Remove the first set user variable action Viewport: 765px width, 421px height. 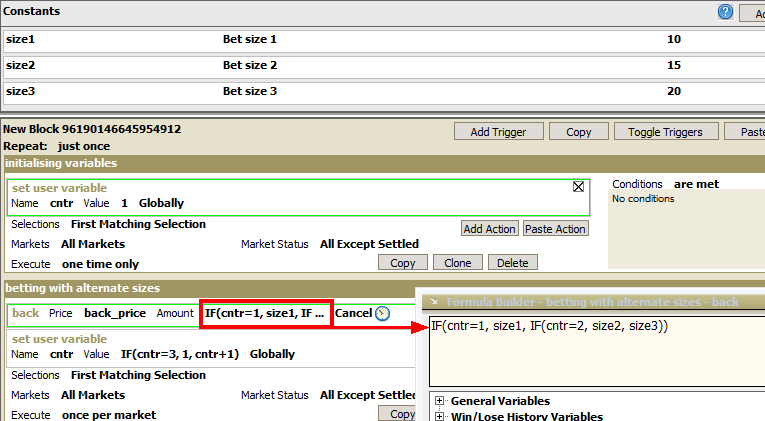(x=578, y=186)
